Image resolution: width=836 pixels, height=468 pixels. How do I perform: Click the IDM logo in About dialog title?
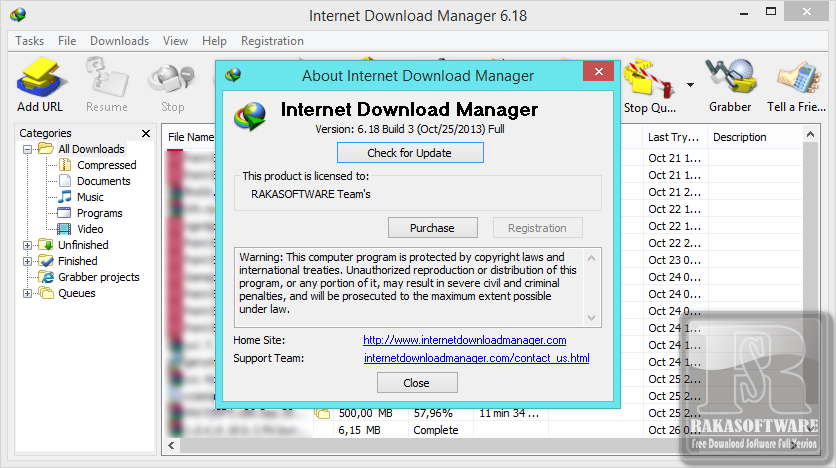(x=233, y=75)
